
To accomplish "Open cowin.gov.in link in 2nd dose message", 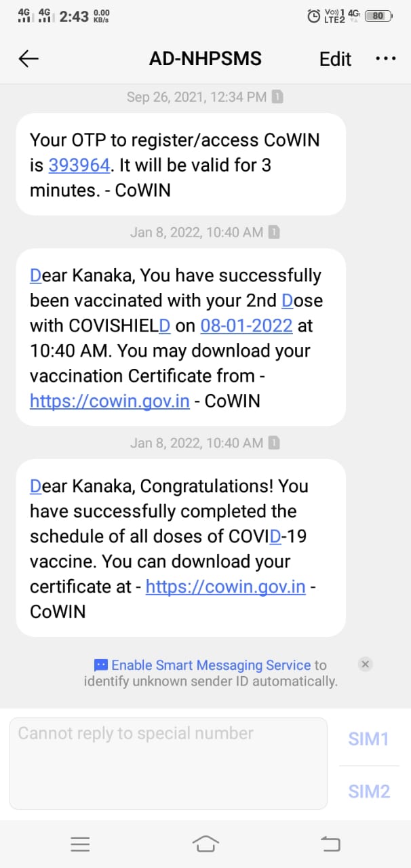I will (110, 401).
